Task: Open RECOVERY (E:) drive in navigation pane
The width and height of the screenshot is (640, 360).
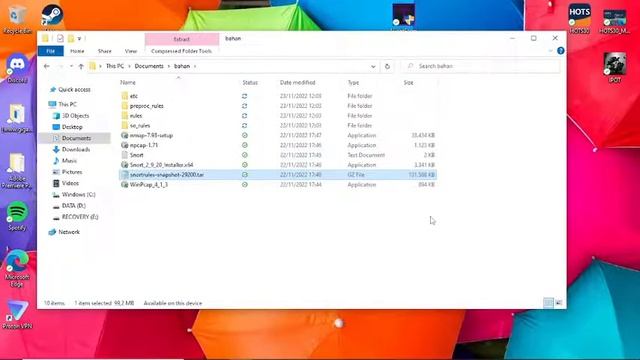Action: 80,217
